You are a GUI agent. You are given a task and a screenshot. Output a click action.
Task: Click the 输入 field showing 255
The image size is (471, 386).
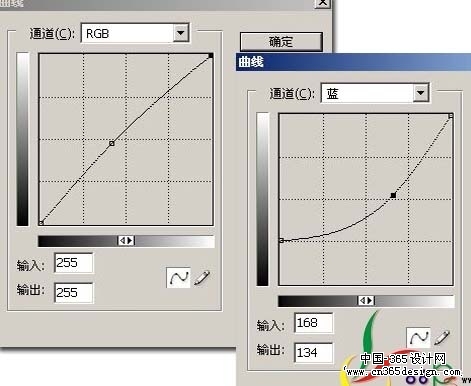[74, 263]
